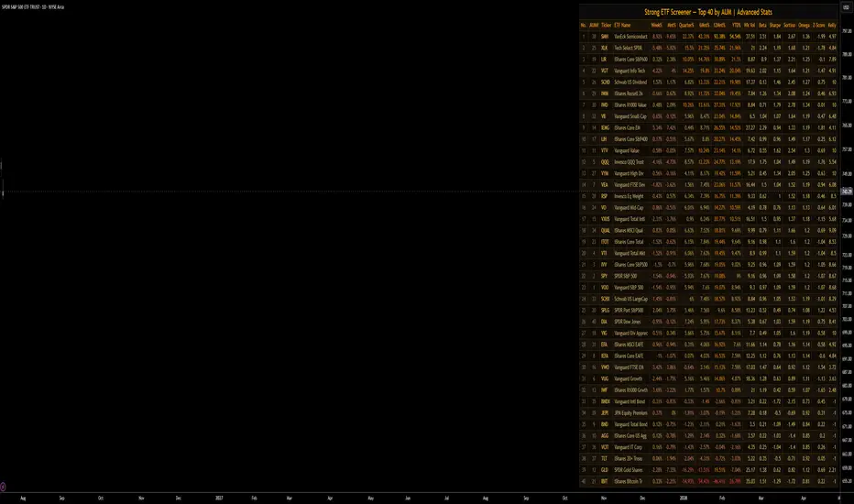The height and width of the screenshot is (504, 854).
Task: Click the 'SPDR S&P 500' ETF name cell
Action: tap(626, 276)
